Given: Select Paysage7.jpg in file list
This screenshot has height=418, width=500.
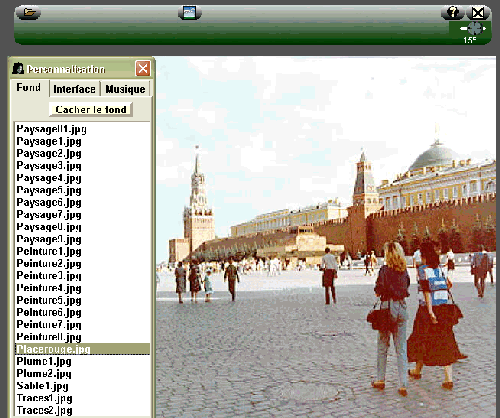Looking at the screenshot, I should click(x=82, y=215).
